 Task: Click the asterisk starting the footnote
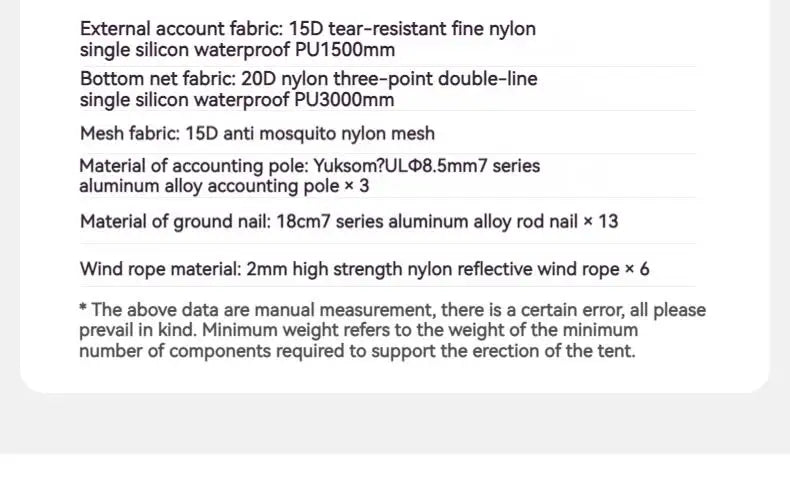coord(84,309)
